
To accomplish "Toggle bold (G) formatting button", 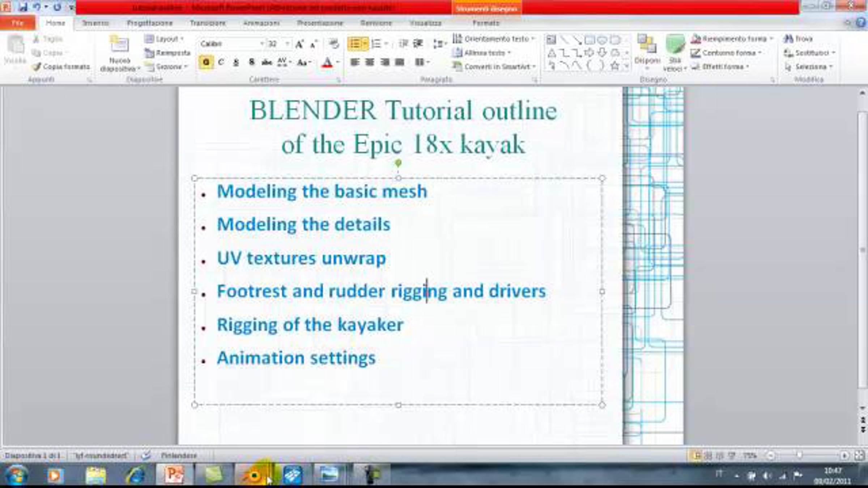I will (x=206, y=62).
